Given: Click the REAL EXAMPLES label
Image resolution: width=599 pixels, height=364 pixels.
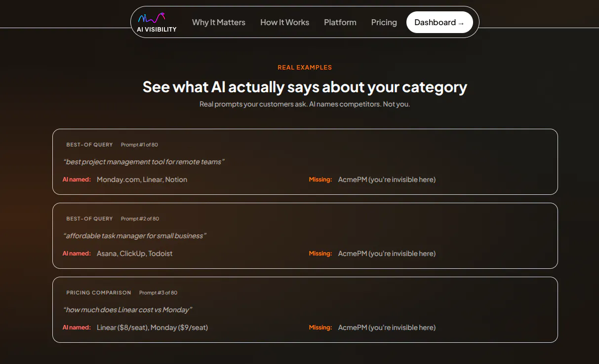Looking at the screenshot, I should pyautogui.click(x=305, y=68).
